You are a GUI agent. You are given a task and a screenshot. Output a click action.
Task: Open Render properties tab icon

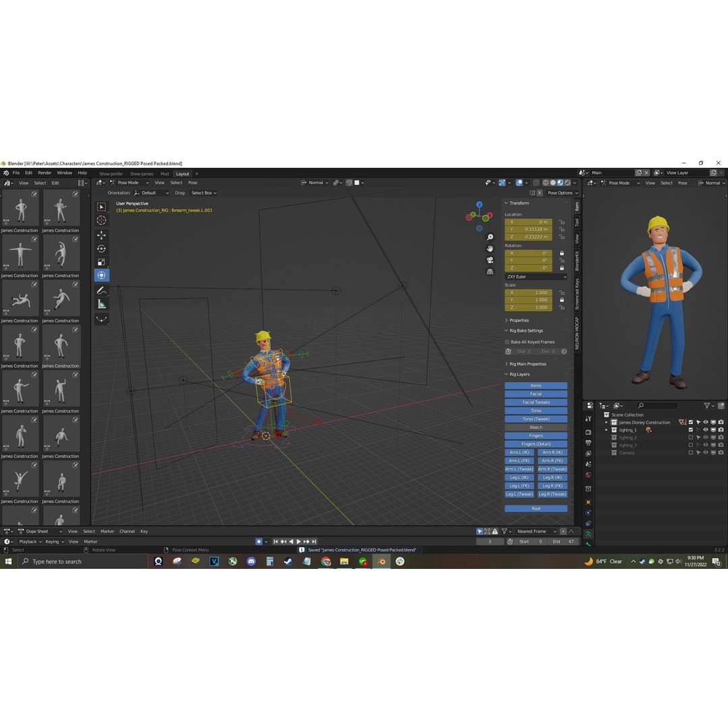click(x=588, y=432)
